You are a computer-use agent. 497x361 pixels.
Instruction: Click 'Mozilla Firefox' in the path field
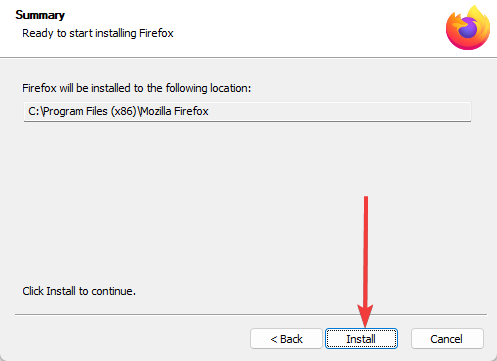(x=175, y=111)
